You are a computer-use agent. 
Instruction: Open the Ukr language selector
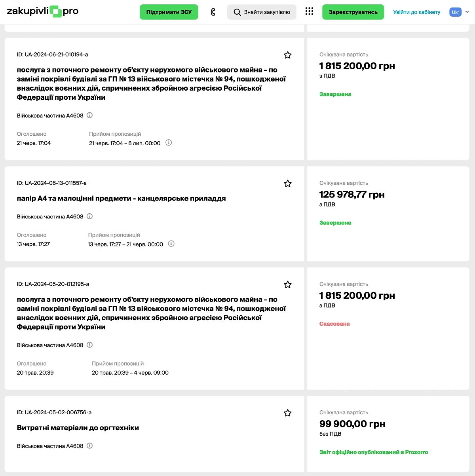click(455, 12)
